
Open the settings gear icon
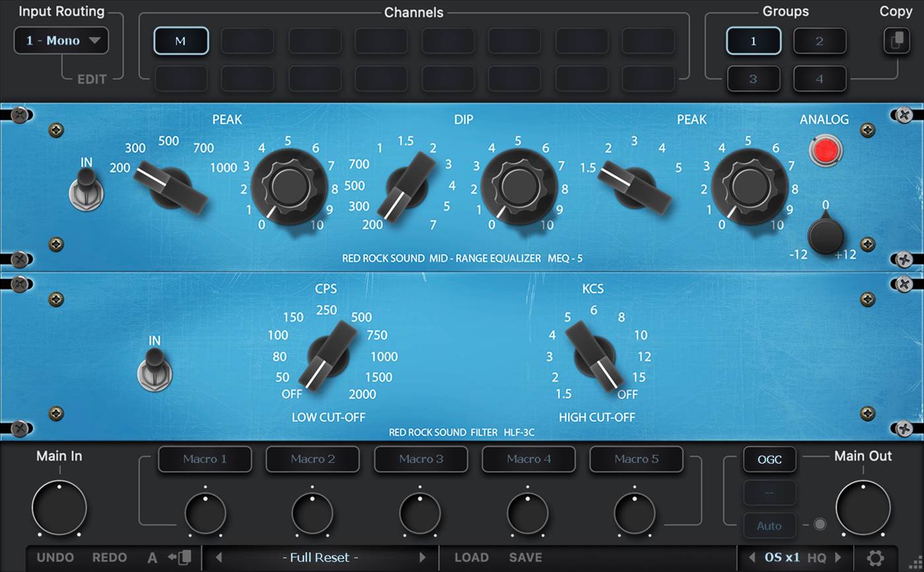tap(875, 558)
